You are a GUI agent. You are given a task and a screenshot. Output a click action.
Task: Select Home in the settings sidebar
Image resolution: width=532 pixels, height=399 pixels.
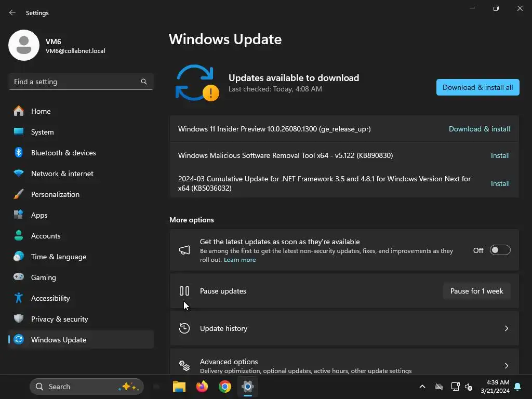click(x=81, y=111)
